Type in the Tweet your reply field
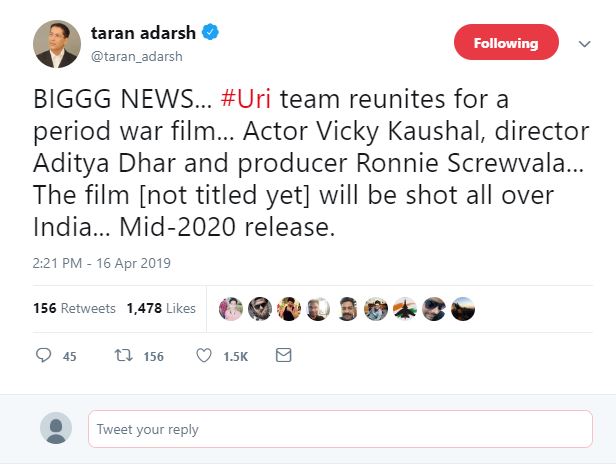Viewport: 616px width, 473px height. [340, 429]
